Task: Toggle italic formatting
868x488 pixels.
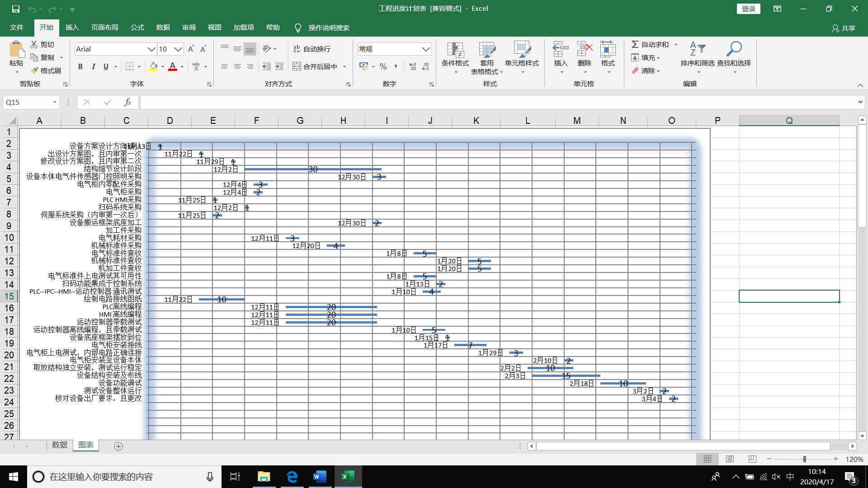Action: coord(93,66)
